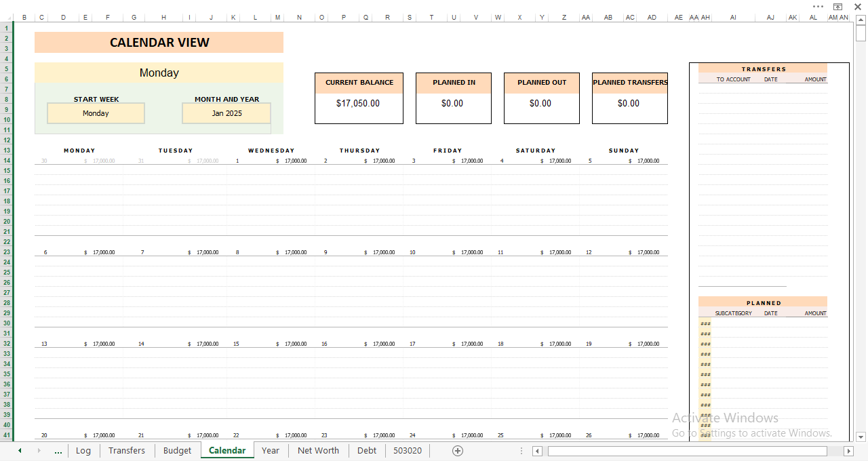Click the previous sheet navigation arrow
This screenshot has height=461, width=868.
coord(19,450)
